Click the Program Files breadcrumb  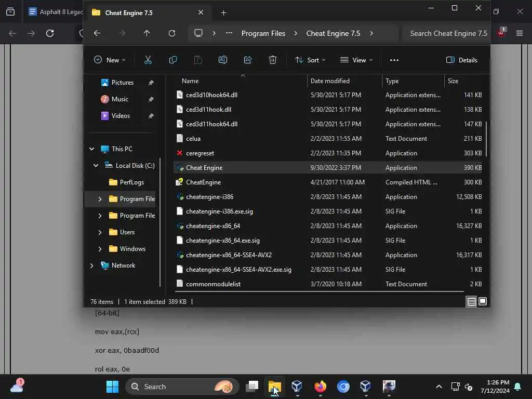tap(263, 33)
